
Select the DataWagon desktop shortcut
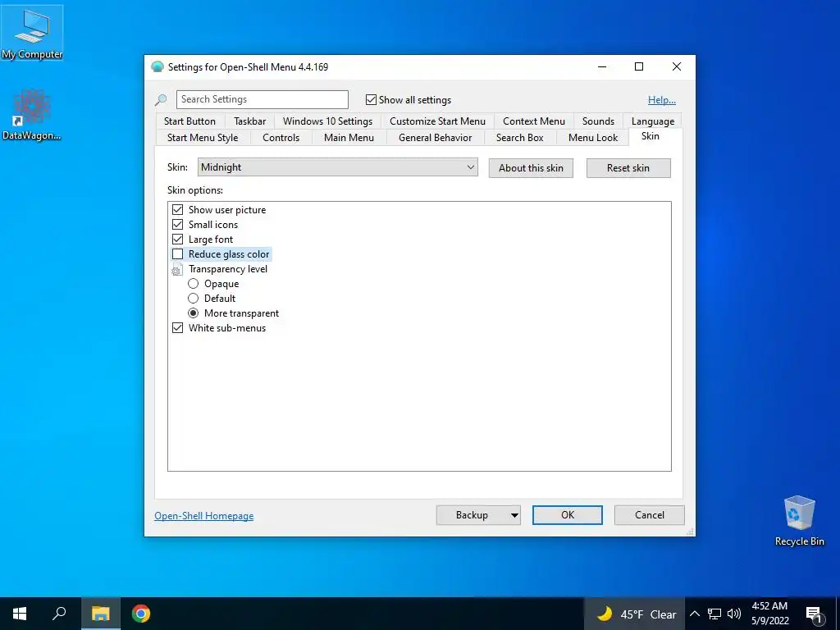tap(32, 115)
